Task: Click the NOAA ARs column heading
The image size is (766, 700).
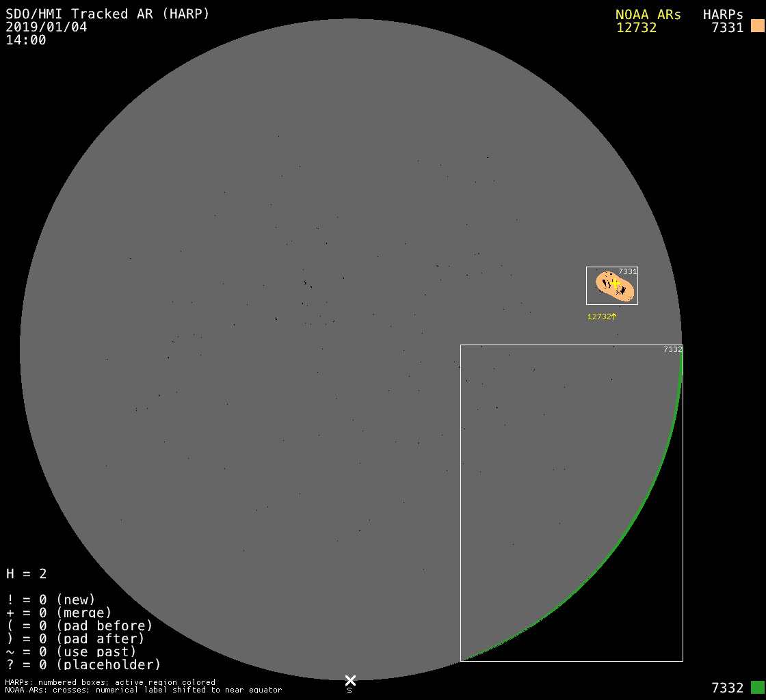Action: point(648,14)
